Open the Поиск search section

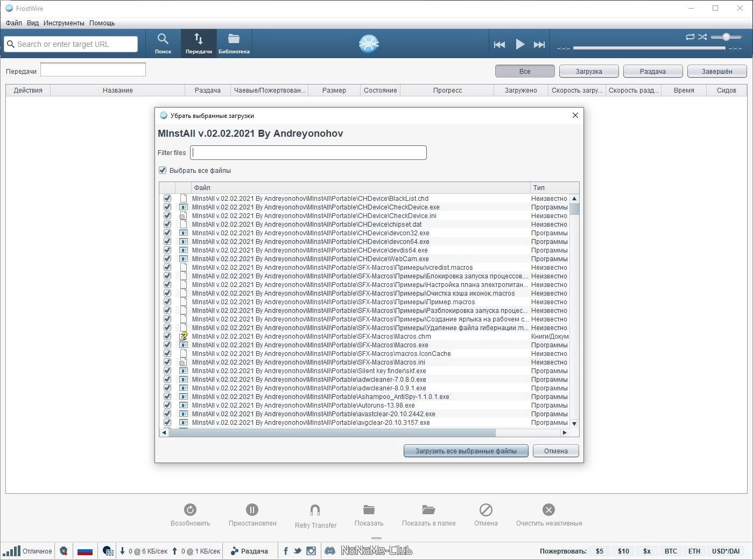[163, 44]
